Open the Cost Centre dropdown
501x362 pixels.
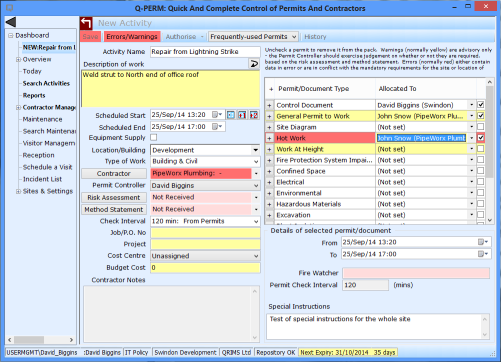tap(256, 256)
